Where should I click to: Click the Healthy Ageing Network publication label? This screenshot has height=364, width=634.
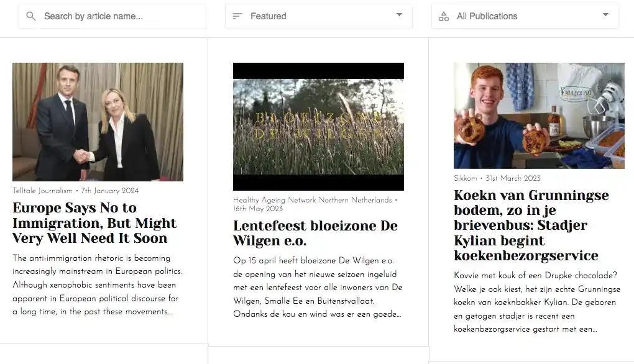coord(313,200)
